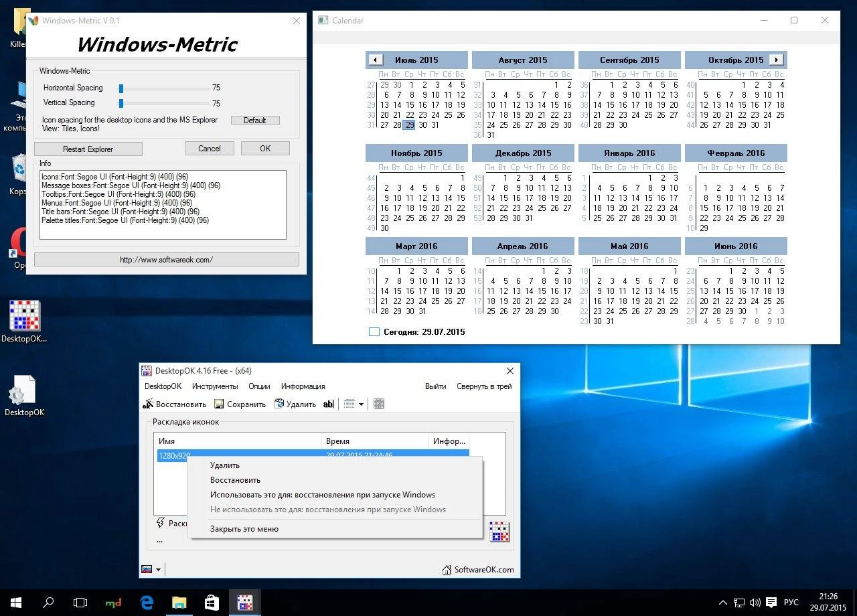Click Сегодня: 29.07.2015 in Calendar
The width and height of the screenshot is (857, 616).
coord(424,331)
